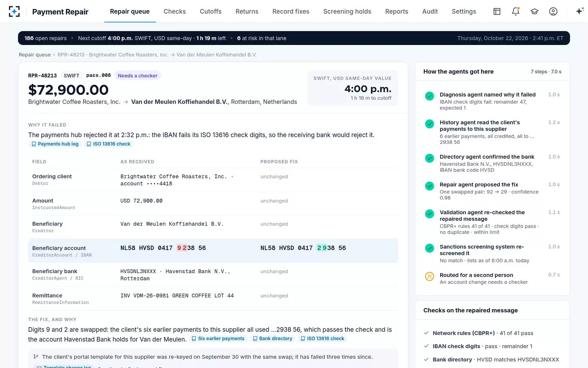
Task: Open the user account profile icon
Action: click(x=553, y=11)
